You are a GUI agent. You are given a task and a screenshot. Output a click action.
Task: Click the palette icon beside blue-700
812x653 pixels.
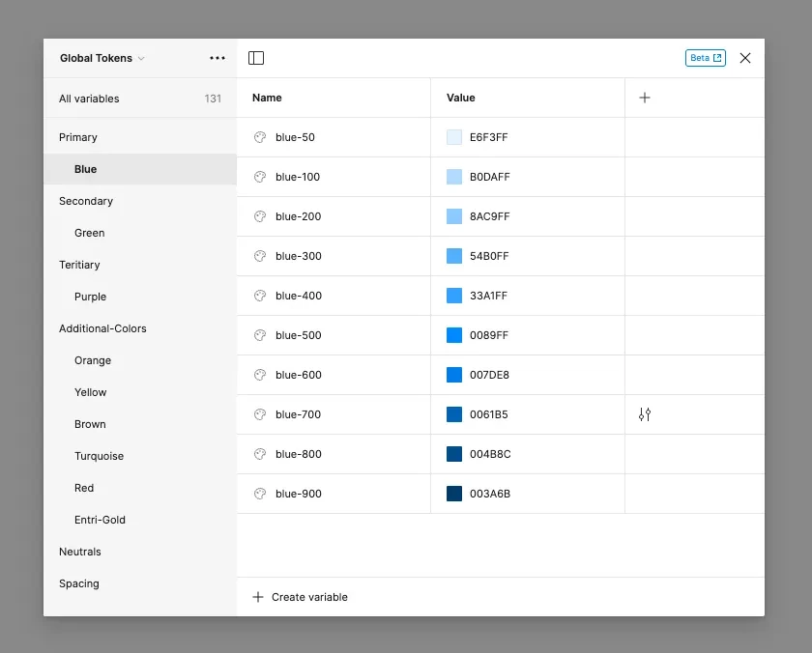click(x=260, y=414)
